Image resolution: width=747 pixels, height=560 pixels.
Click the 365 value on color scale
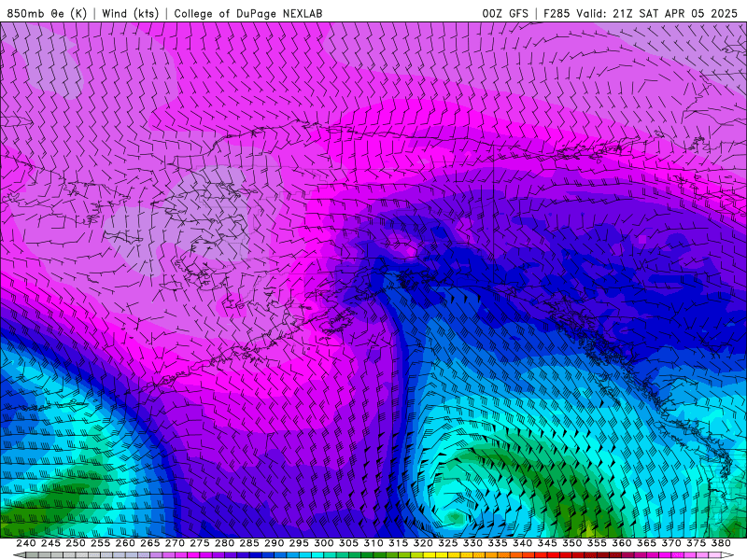point(646,543)
